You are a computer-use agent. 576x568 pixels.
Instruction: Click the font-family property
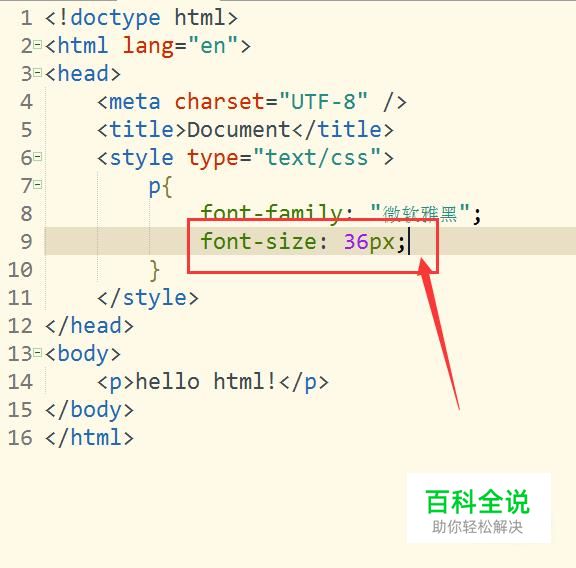coord(271,213)
